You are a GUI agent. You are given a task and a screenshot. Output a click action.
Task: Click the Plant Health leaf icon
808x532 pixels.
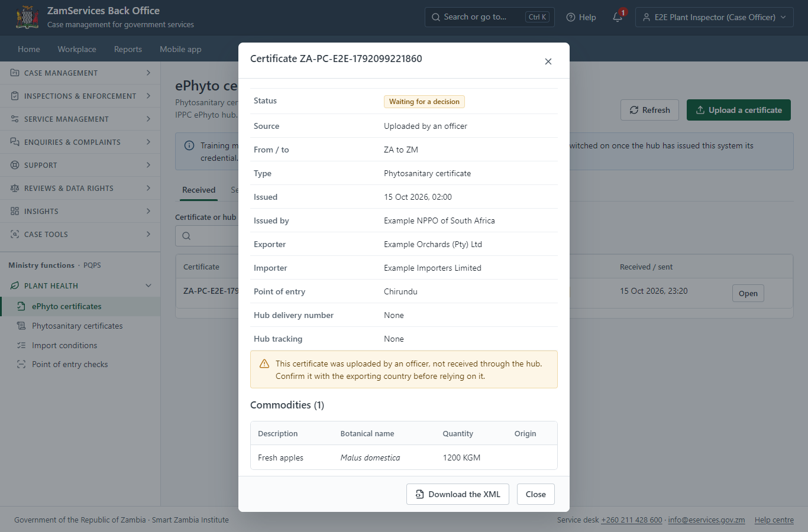(15, 286)
